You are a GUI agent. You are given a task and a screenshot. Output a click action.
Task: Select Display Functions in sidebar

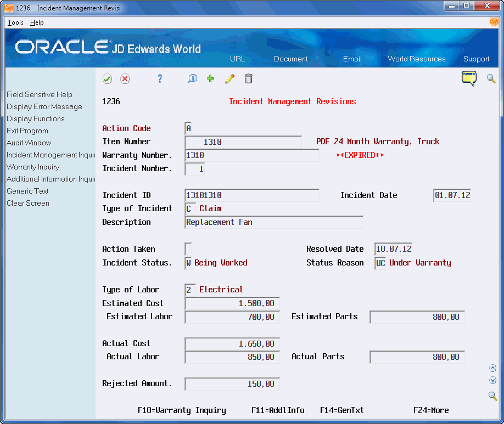(x=35, y=118)
